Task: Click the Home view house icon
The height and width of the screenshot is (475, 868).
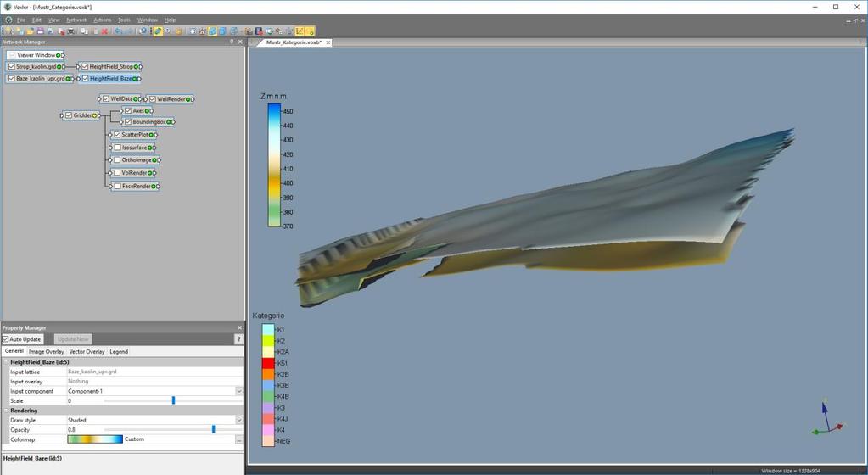Action: pyautogui.click(x=202, y=31)
